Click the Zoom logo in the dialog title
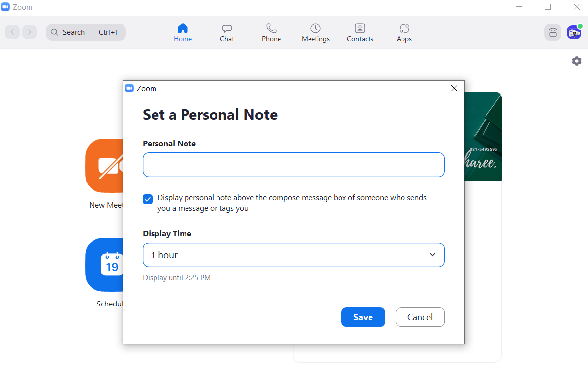588x366 pixels. coord(129,88)
